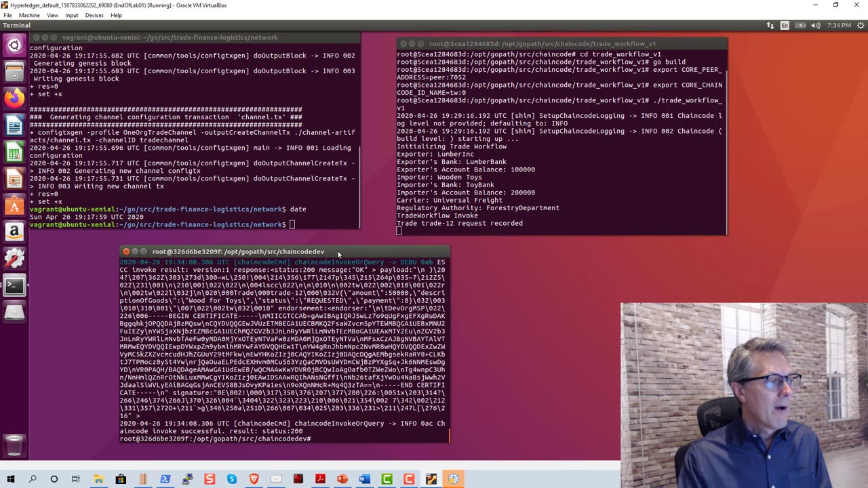Click 'Regulatory Authority: ForestryDepartment' line
The image size is (868, 488).
pos(478,208)
